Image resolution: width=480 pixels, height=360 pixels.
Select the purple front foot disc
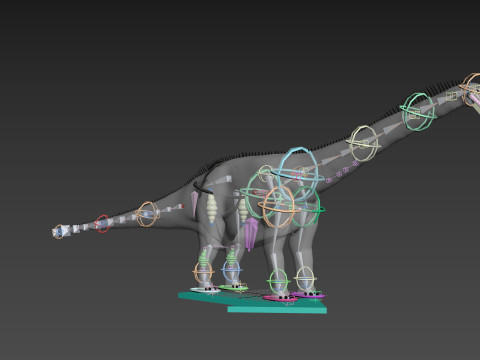pyautogui.click(x=308, y=295)
